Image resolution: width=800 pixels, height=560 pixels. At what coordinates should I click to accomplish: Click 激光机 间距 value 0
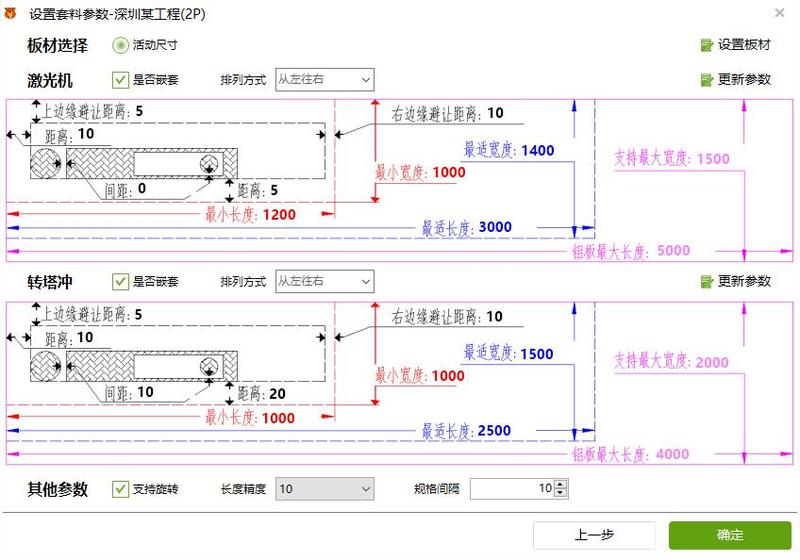[x=142, y=189]
